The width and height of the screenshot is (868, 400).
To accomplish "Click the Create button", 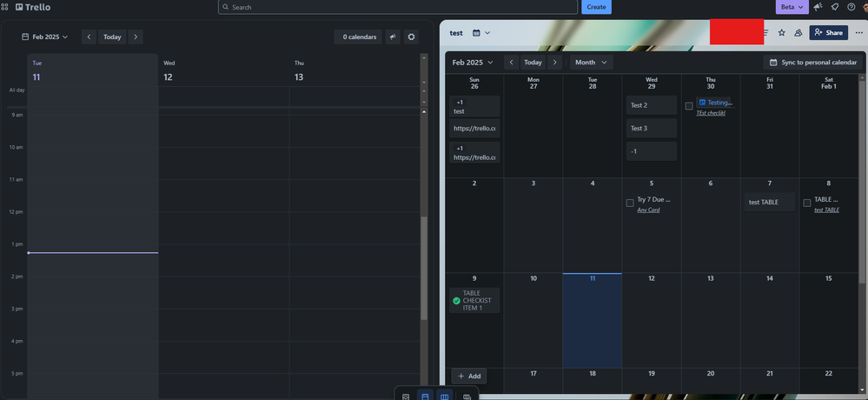I will click(596, 7).
